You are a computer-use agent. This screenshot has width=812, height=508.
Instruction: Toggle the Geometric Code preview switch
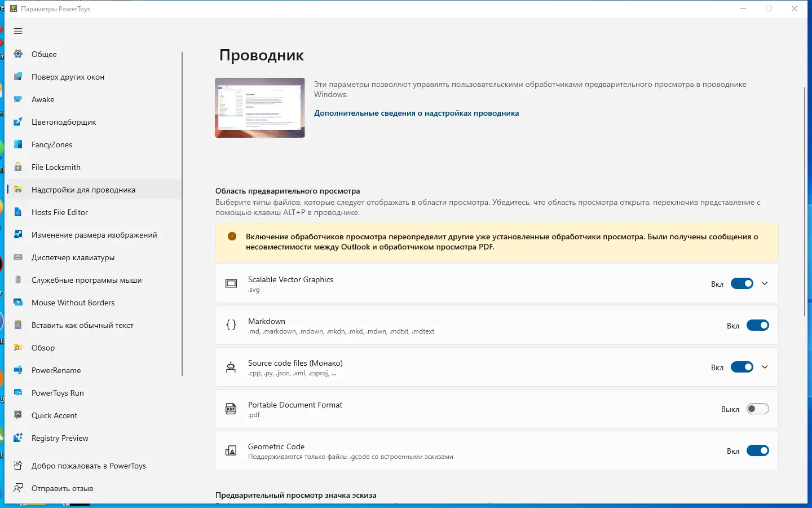758,450
